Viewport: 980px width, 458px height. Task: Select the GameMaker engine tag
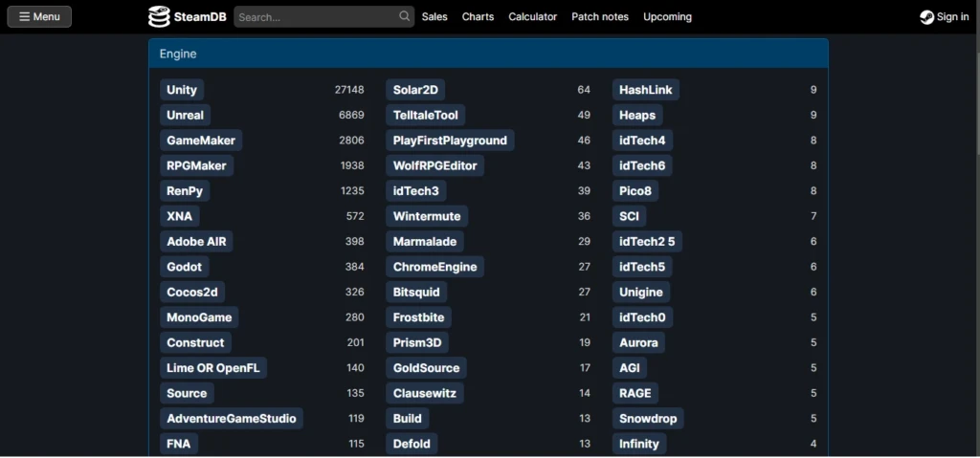(x=201, y=141)
